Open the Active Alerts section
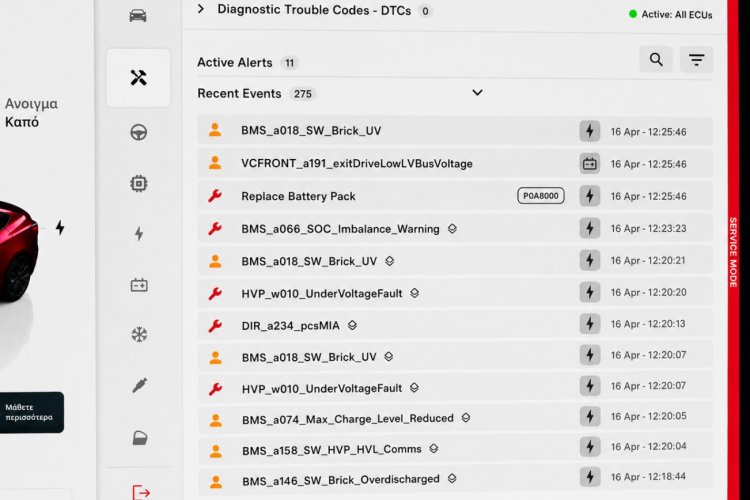This screenshot has height=500, width=750. coord(235,63)
